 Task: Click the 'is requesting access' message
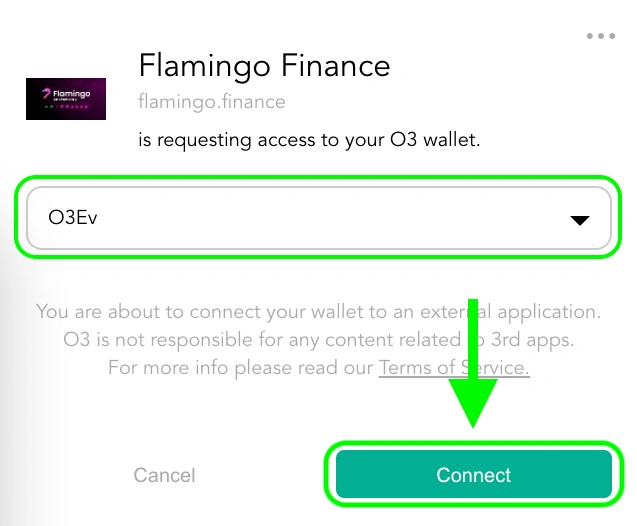tap(309, 140)
